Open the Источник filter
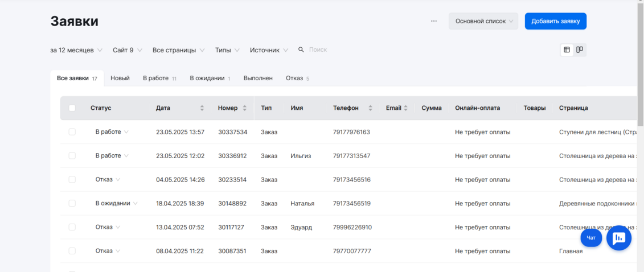Viewport: 644px width, 272px height. (269, 50)
